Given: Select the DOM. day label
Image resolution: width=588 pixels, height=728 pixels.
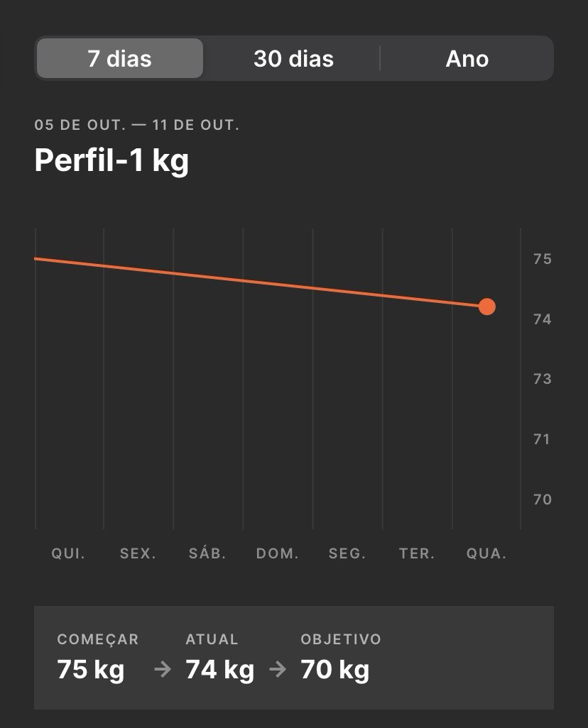Looking at the screenshot, I should click(x=278, y=553).
